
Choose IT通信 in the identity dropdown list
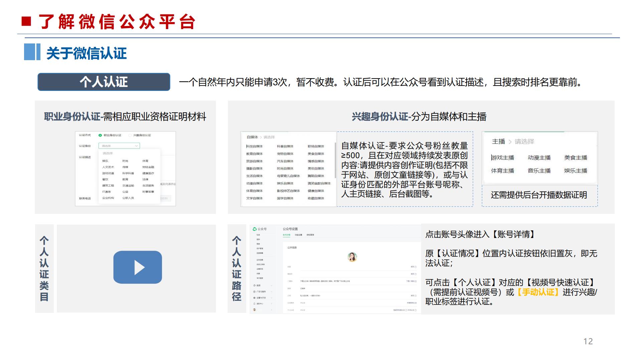click(107, 192)
